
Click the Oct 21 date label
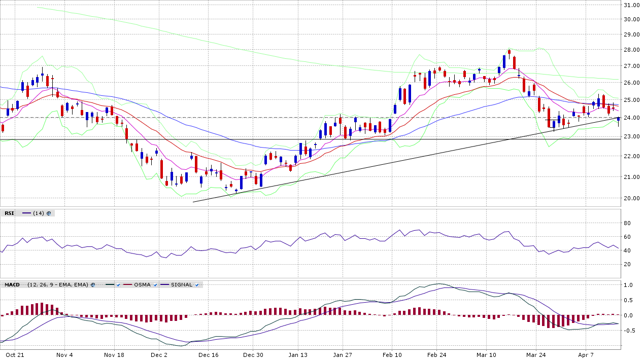point(15,355)
